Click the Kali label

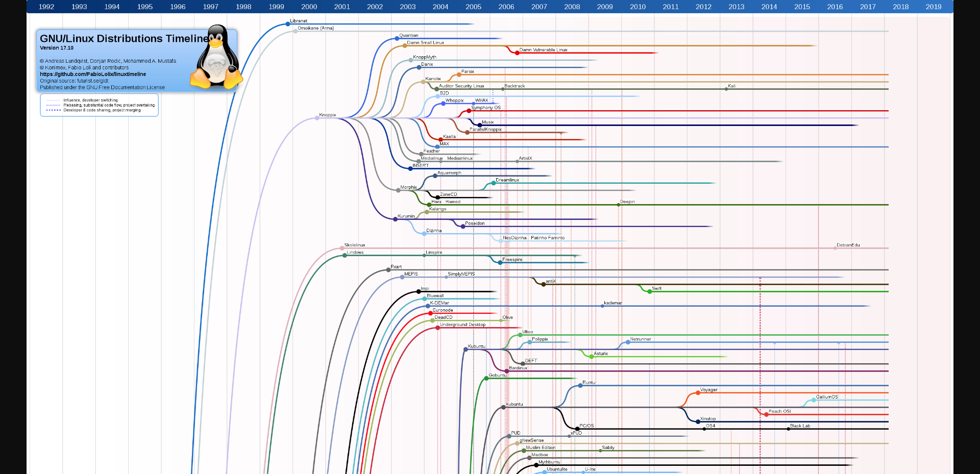click(732, 86)
